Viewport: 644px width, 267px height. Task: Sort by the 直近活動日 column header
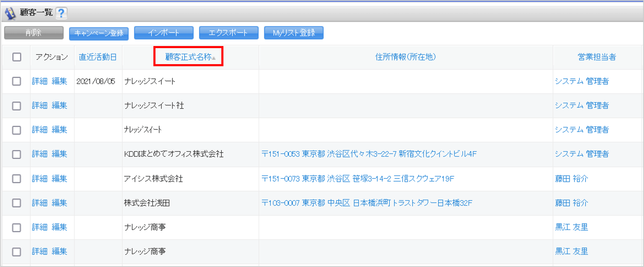(x=98, y=57)
